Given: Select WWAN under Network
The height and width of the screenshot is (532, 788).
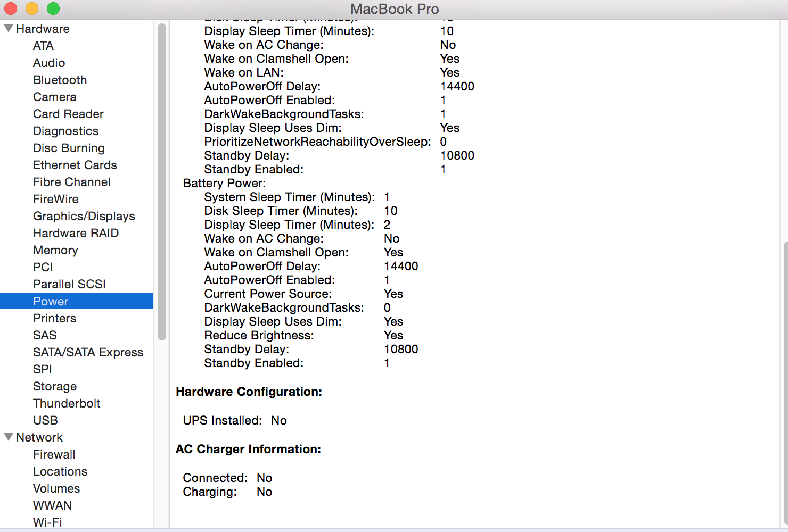Looking at the screenshot, I should (x=52, y=505).
